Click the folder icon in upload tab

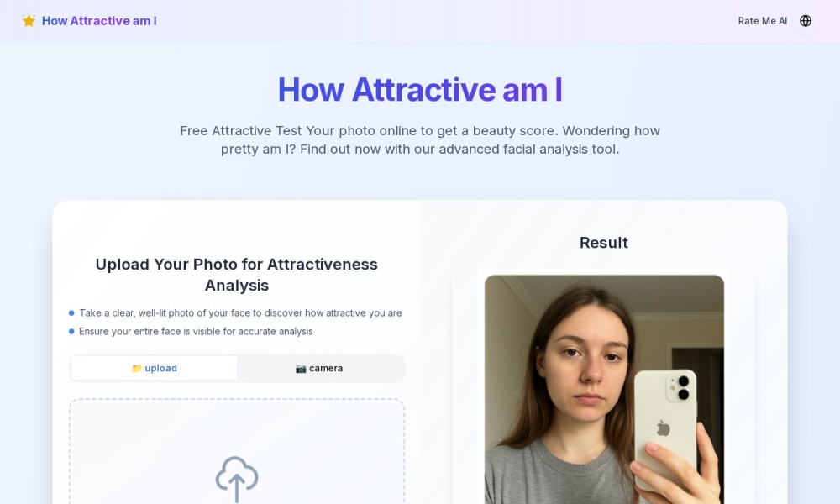(x=137, y=369)
